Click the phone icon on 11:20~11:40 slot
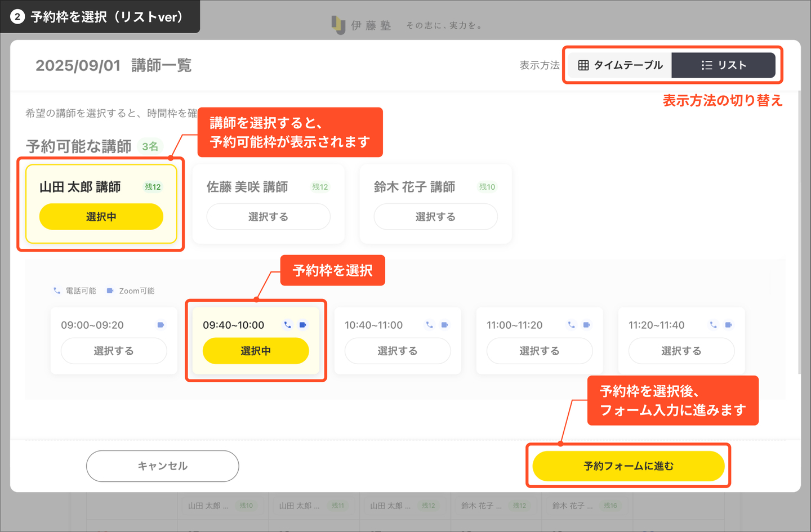This screenshot has width=811, height=532. tap(713, 325)
